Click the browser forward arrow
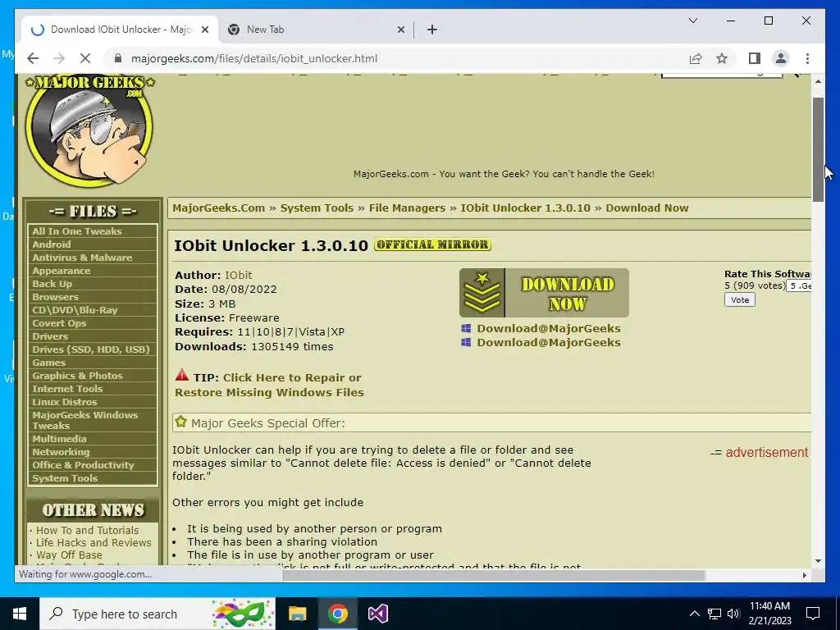840x630 pixels. click(59, 58)
